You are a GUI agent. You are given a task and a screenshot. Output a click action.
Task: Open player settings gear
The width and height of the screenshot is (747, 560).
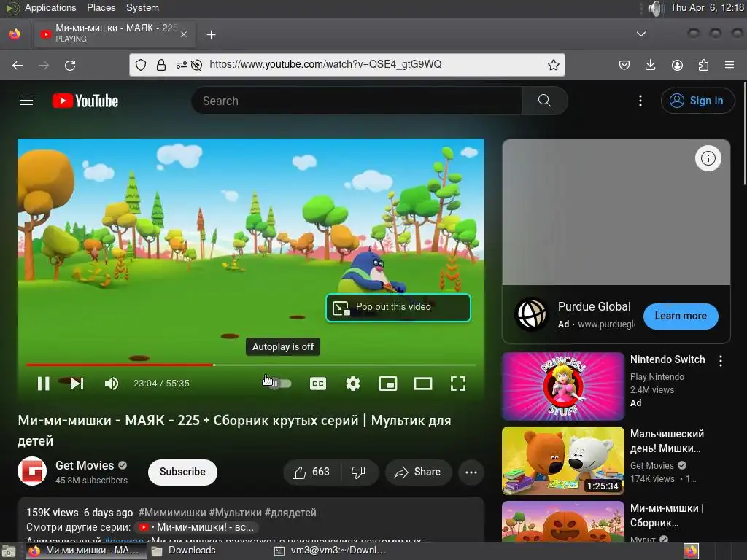(x=352, y=384)
